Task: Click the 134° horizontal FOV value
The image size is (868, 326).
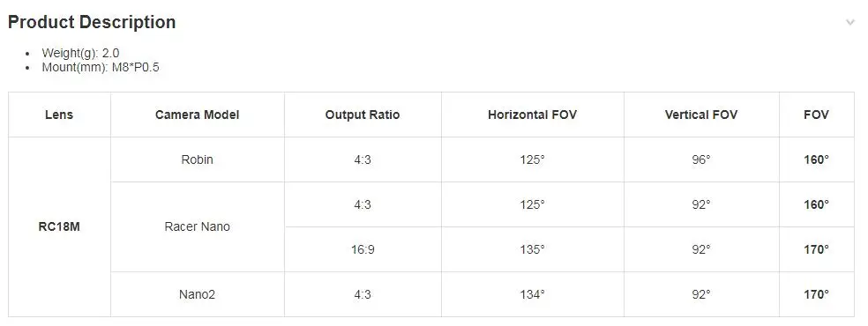Action: point(533,294)
